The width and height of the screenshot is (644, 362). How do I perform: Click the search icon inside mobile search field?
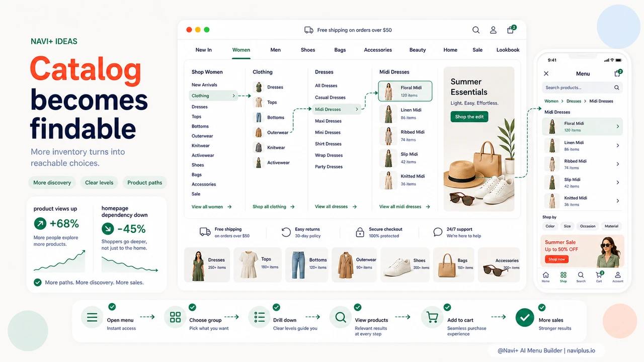point(616,87)
